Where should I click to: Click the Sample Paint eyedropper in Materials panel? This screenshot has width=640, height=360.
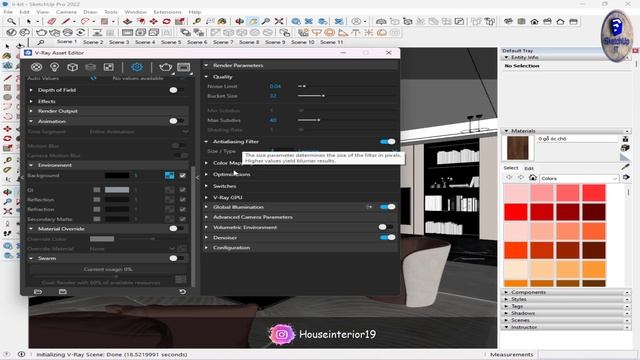[x=625, y=167]
